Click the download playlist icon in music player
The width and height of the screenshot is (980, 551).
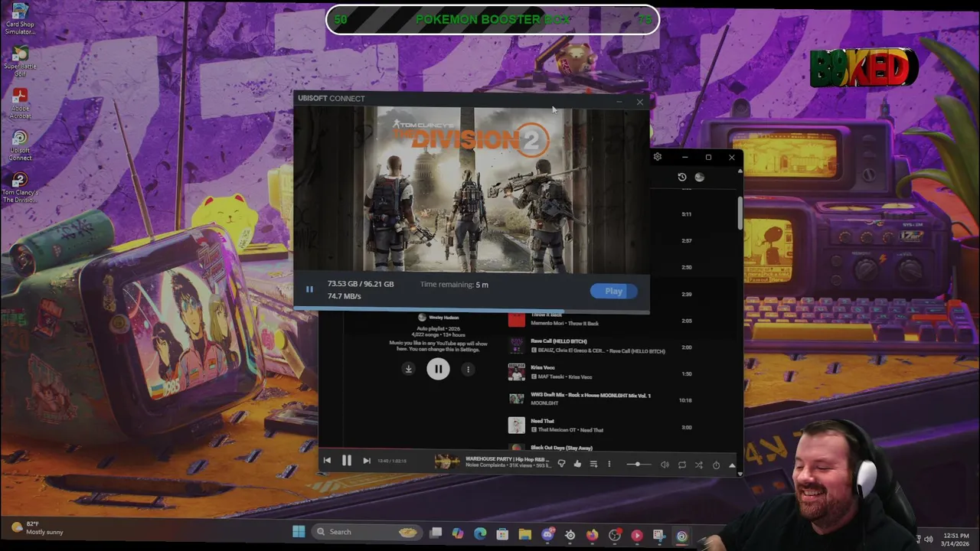[408, 369]
